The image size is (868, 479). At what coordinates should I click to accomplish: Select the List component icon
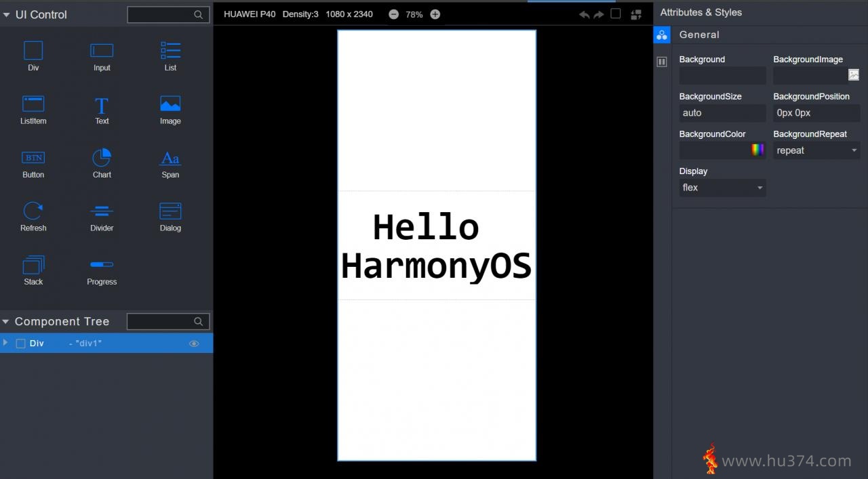(x=170, y=51)
